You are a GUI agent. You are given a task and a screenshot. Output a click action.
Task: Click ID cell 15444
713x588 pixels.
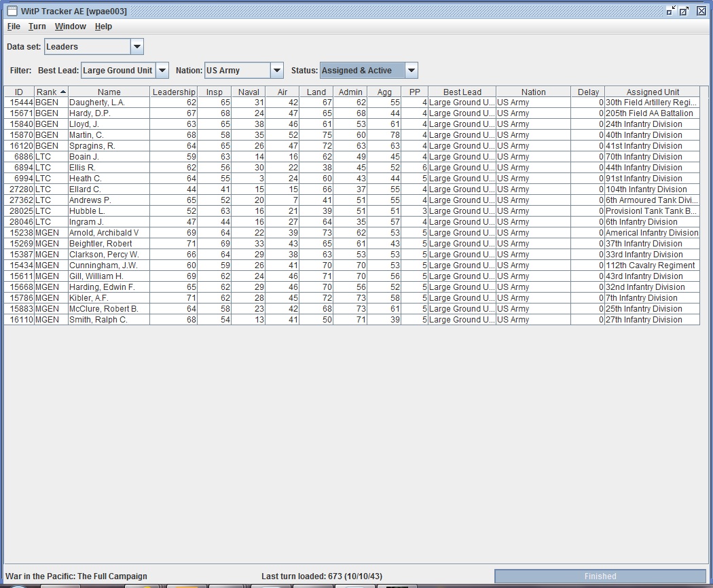(19, 103)
